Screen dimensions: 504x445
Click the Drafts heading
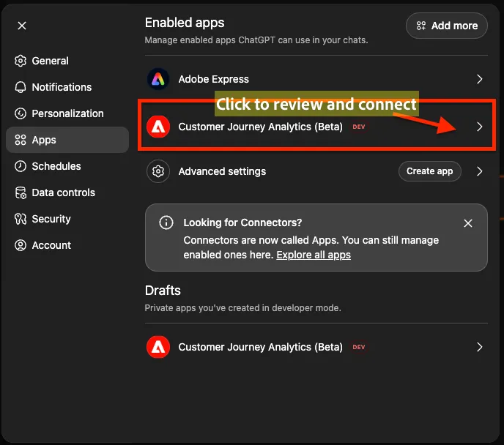click(163, 291)
